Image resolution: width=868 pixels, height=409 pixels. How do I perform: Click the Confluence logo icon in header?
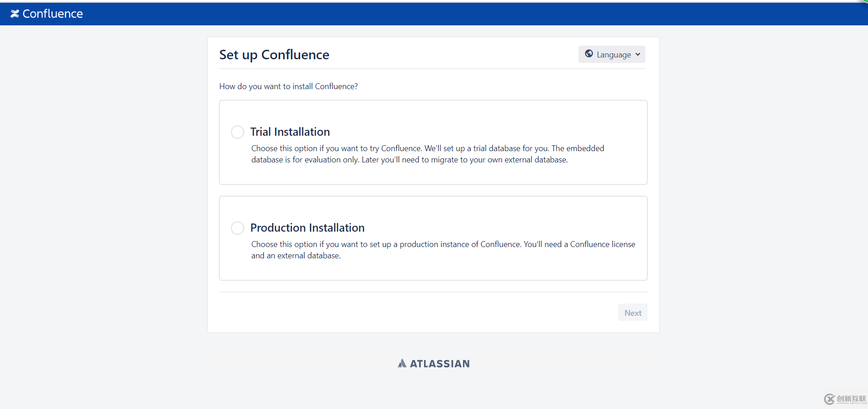pos(15,14)
